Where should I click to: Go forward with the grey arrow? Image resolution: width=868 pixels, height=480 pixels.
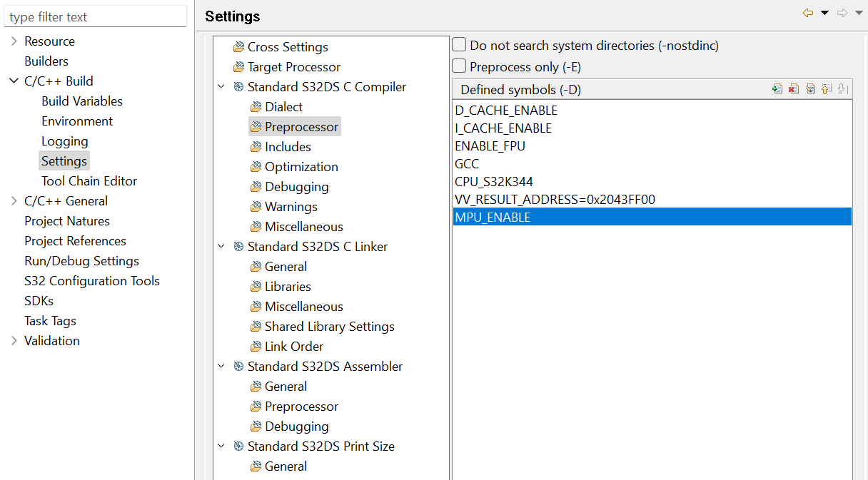click(x=842, y=13)
